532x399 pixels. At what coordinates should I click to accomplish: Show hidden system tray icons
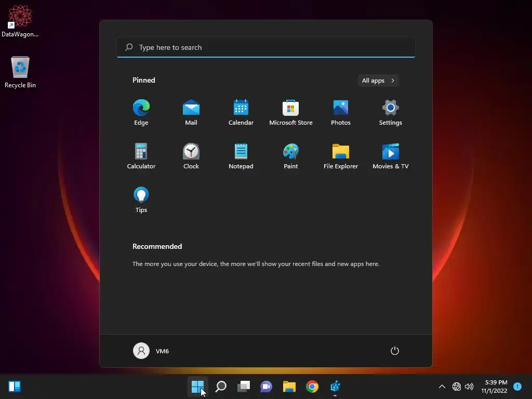[442, 387]
